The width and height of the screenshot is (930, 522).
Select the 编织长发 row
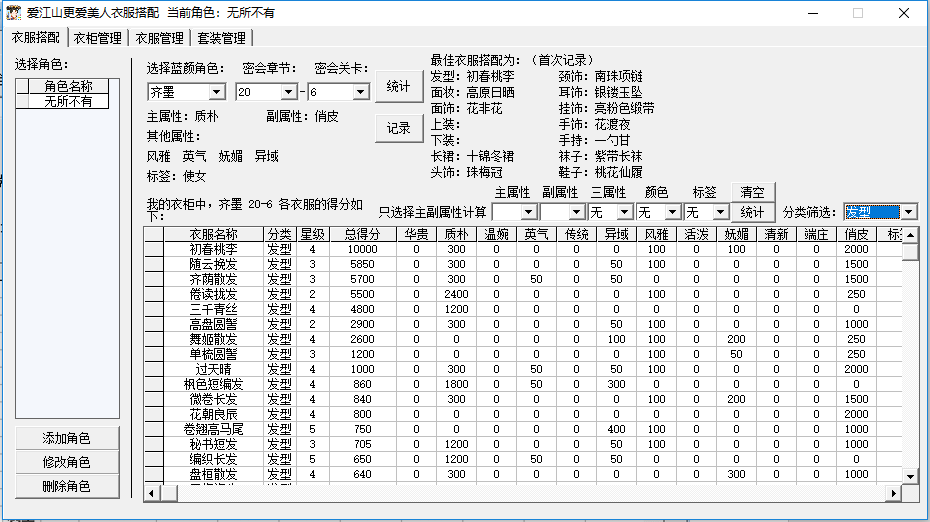pyautogui.click(x=523, y=459)
